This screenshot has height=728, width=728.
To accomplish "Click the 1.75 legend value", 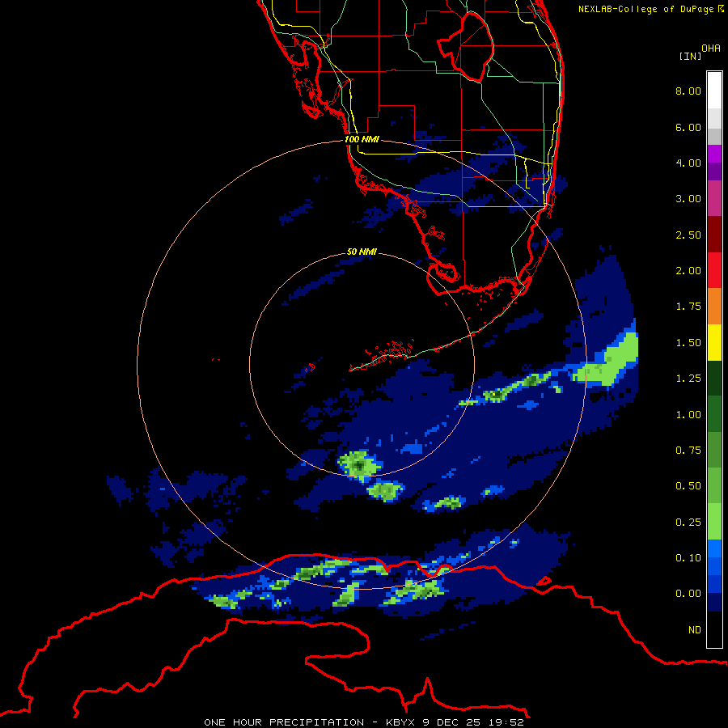I will [688, 307].
